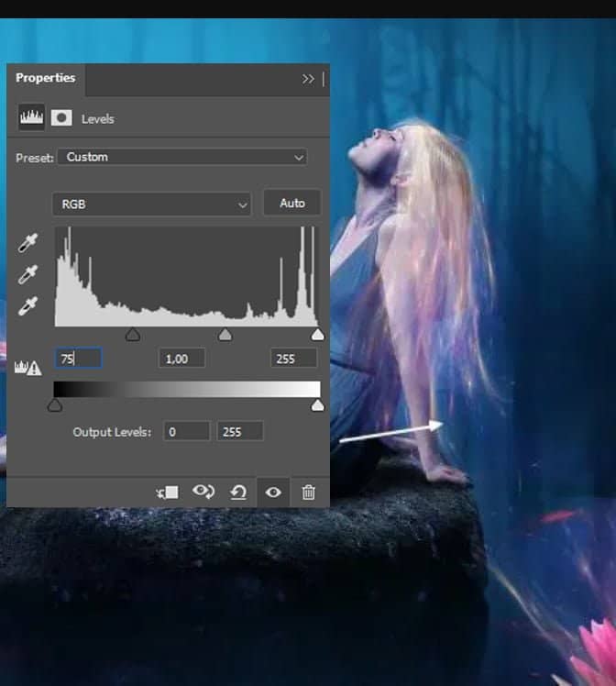Image resolution: width=616 pixels, height=686 pixels.
Task: Pick the gray point eyedropper
Action: (x=28, y=274)
